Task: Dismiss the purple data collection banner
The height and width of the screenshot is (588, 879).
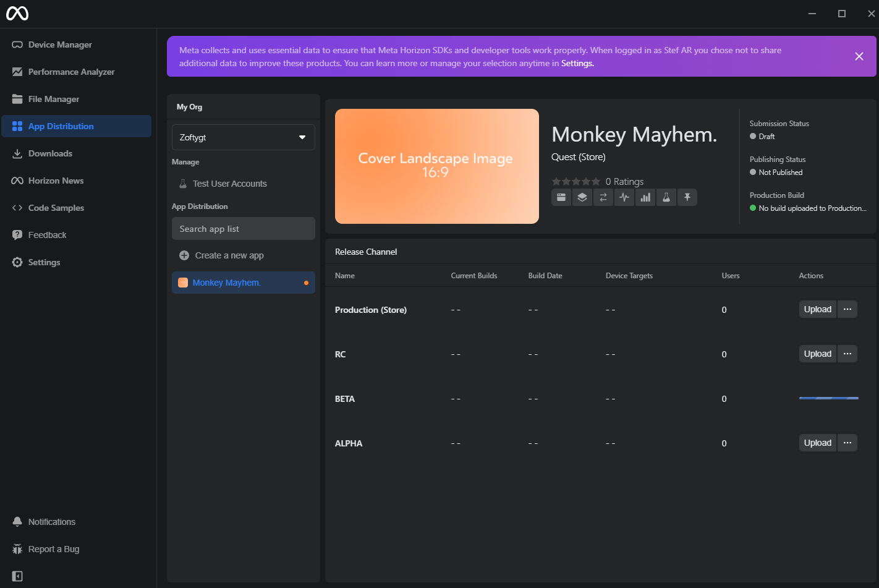Action: (x=859, y=56)
